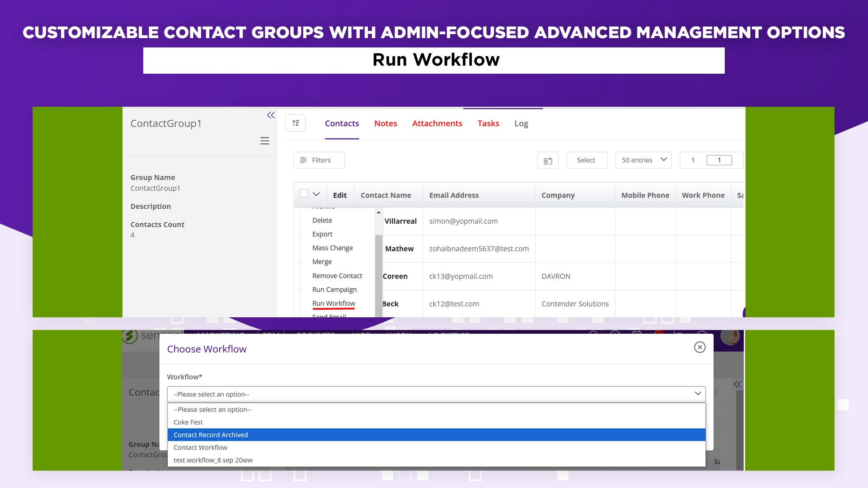Open the Coreen contact
This screenshot has width=868, height=488.
point(395,276)
